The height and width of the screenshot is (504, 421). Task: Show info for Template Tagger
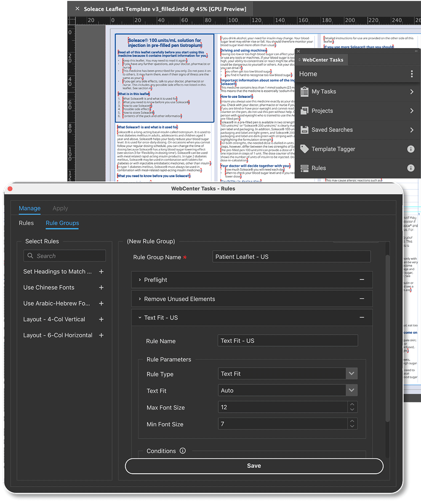pyautogui.click(x=411, y=149)
